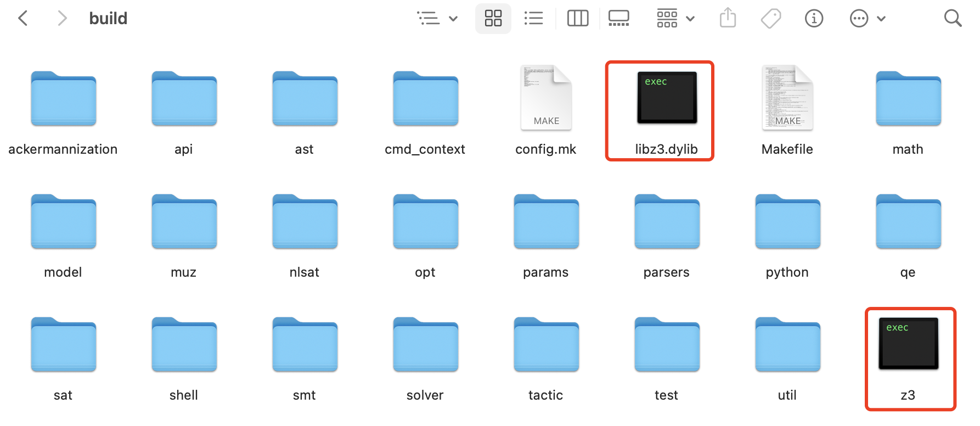Image resolution: width=980 pixels, height=426 pixels.
Task: Select the tactic folder icon
Action: click(546, 345)
